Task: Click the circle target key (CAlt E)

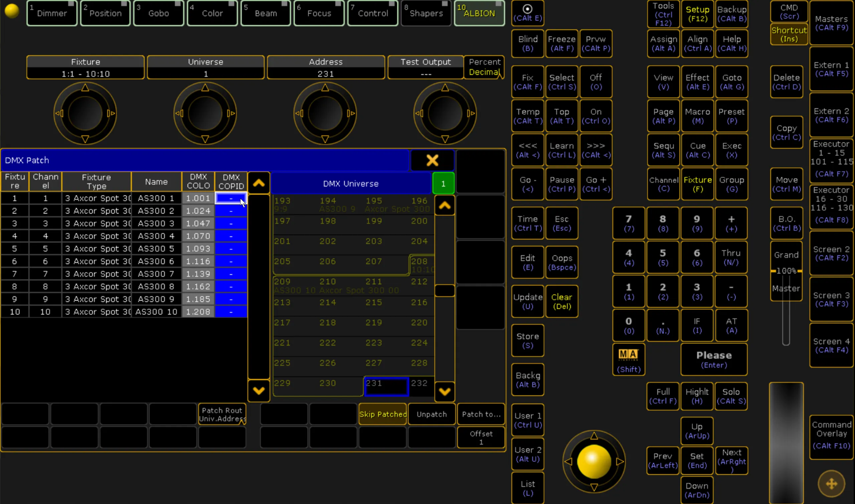Action: pos(527,13)
